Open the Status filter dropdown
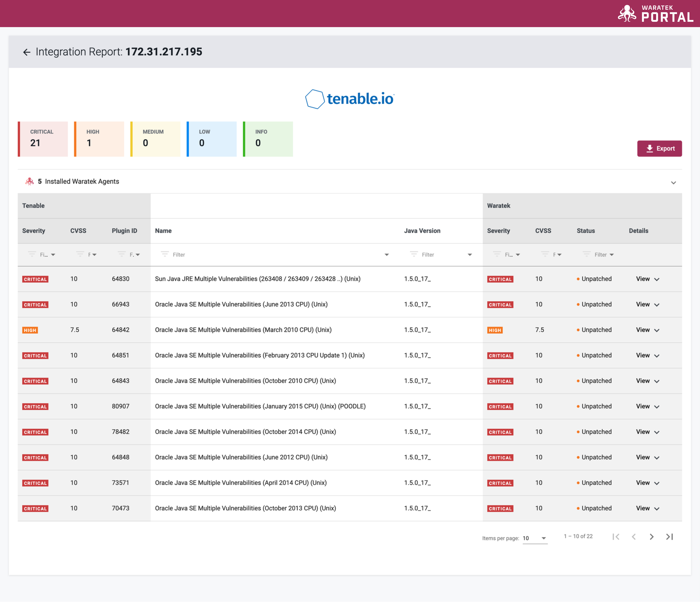700x602 pixels. click(x=612, y=255)
